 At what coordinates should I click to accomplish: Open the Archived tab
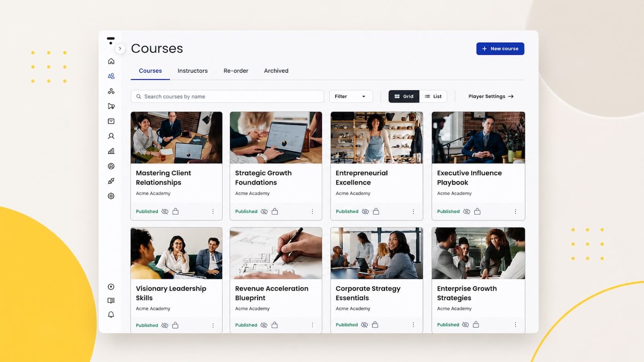coord(276,71)
